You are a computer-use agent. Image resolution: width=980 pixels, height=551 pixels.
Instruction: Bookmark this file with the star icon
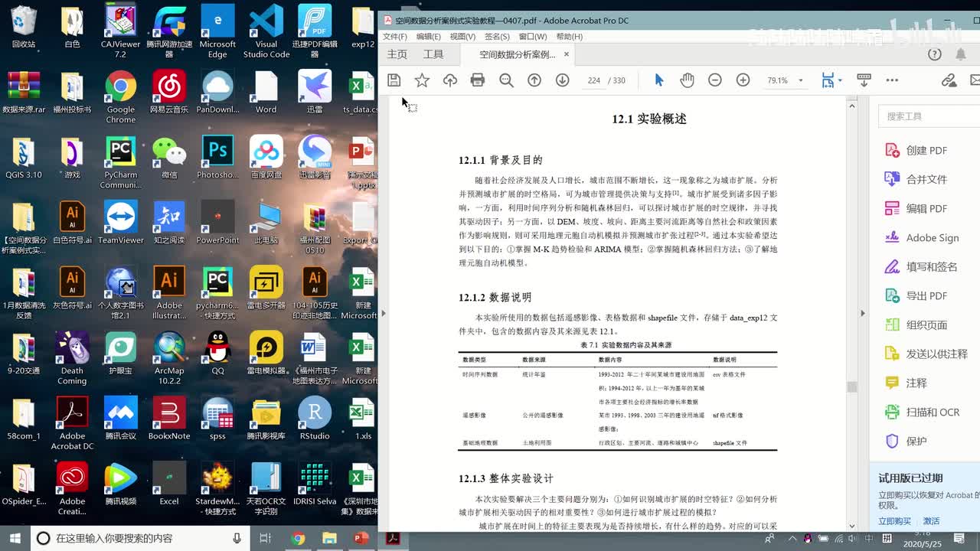click(x=422, y=80)
